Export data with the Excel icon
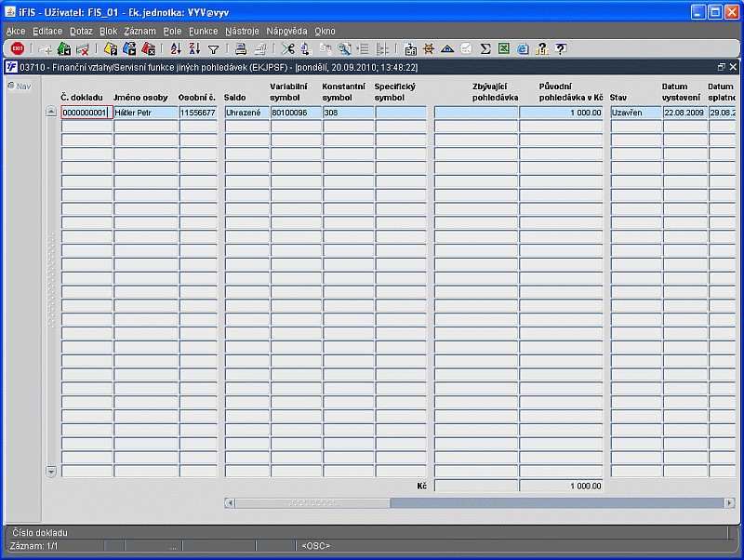This screenshot has height=560, width=744. pyautogui.click(x=504, y=48)
